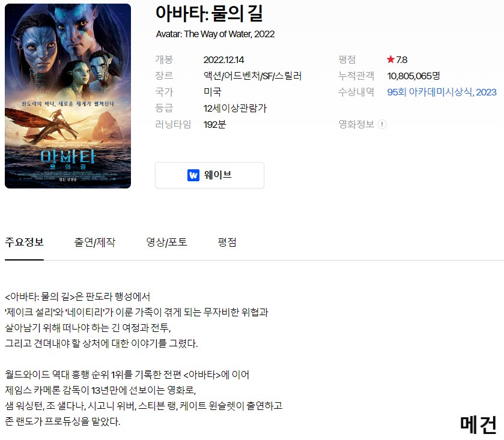Click the running time 192분
The height and width of the screenshot is (440, 504).
coord(214,124)
